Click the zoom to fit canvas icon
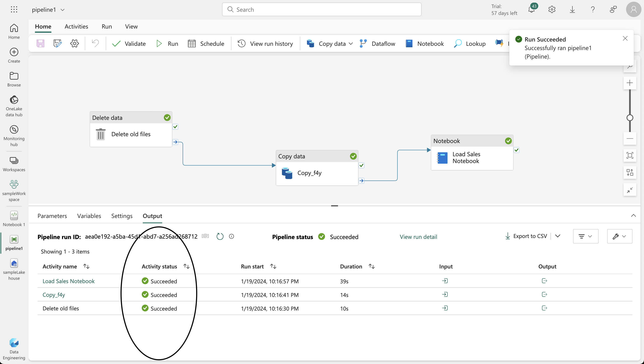This screenshot has height=364, width=644. click(x=630, y=155)
